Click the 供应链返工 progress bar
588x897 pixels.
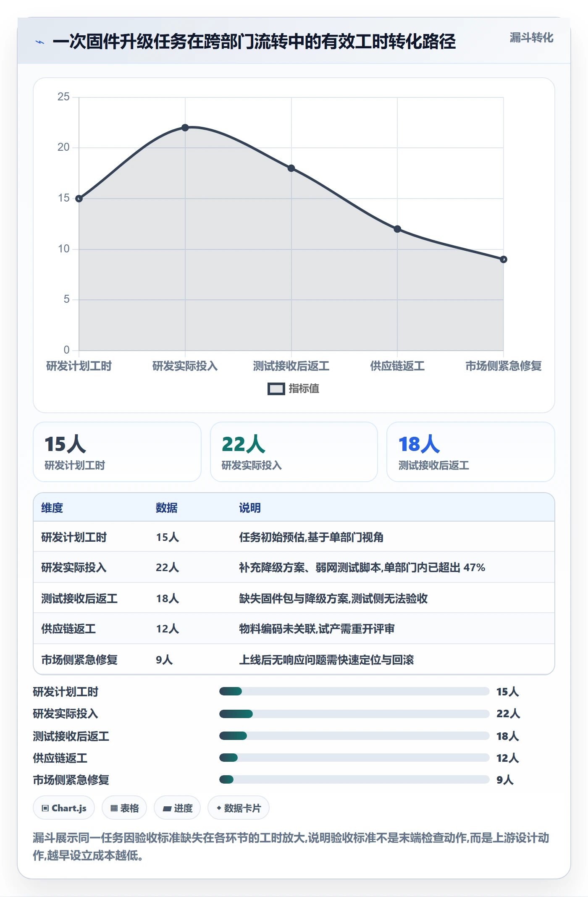(x=354, y=758)
